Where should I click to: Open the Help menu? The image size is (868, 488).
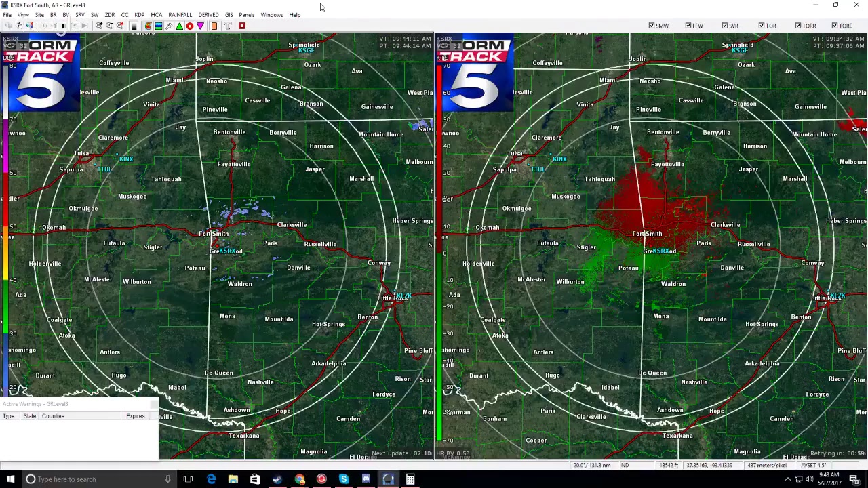294,15
